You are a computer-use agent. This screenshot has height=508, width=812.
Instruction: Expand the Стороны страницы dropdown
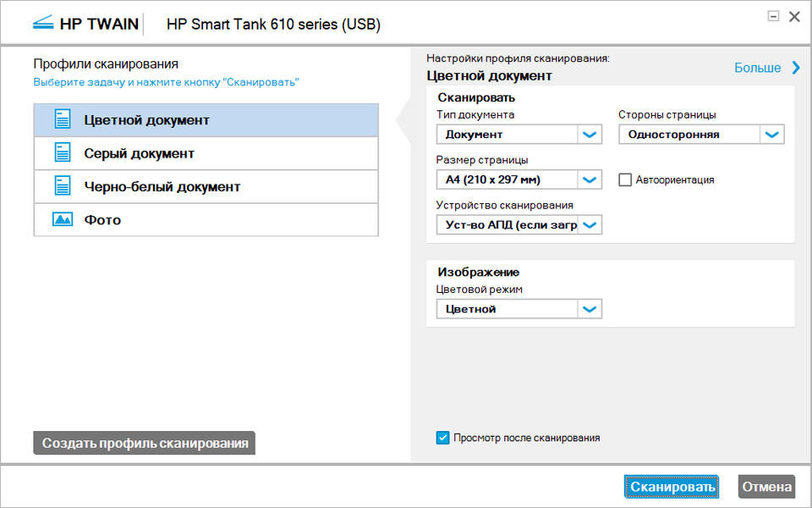[771, 134]
